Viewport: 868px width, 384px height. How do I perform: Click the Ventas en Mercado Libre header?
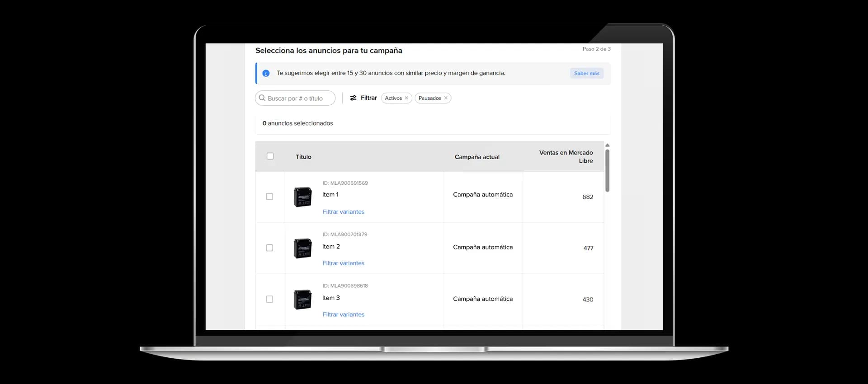point(566,157)
